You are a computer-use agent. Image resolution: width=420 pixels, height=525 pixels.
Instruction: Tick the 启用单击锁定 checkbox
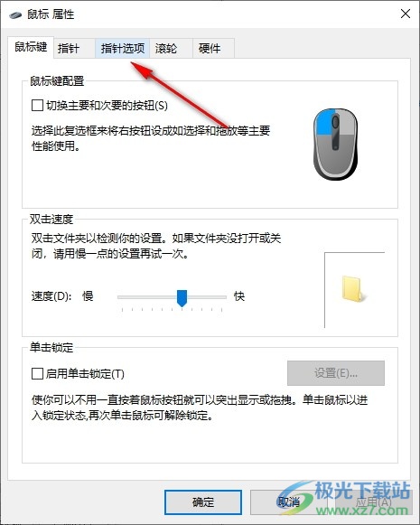tap(37, 373)
